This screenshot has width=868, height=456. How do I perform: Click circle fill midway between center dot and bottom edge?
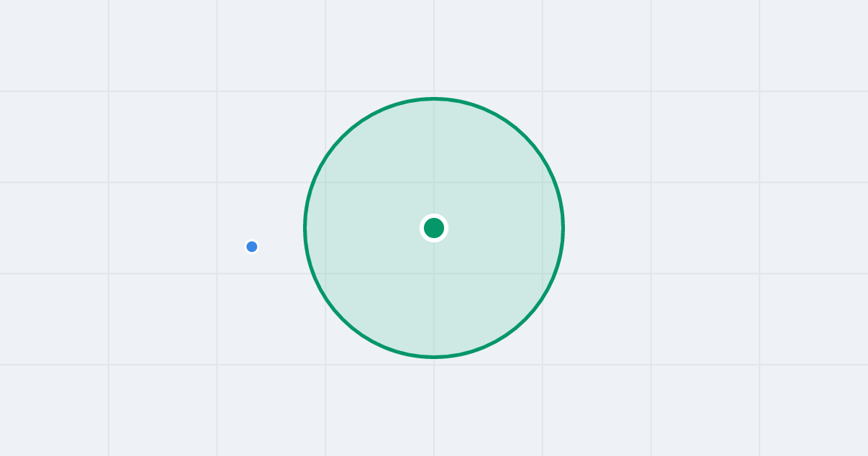pyautogui.click(x=434, y=292)
